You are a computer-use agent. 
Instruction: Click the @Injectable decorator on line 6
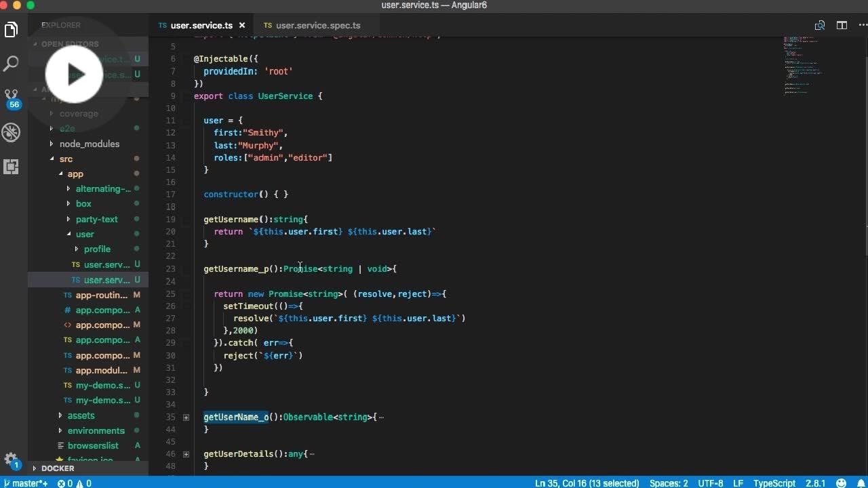(x=221, y=59)
